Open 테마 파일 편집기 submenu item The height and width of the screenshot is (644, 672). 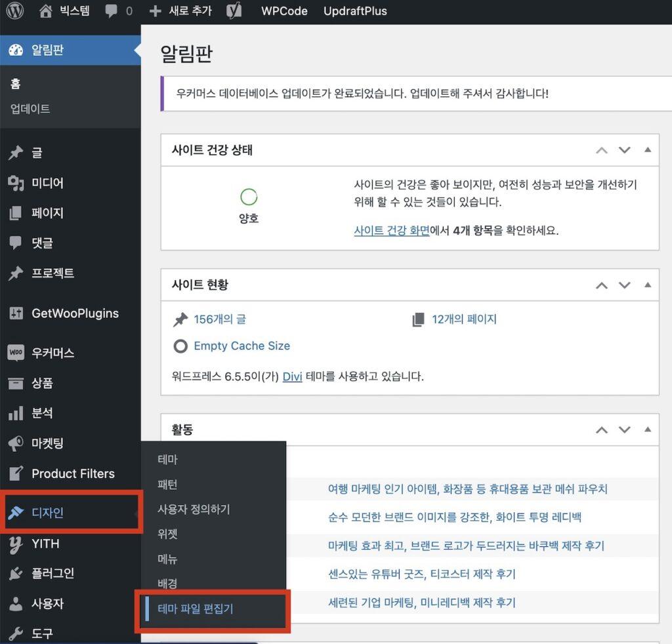pyautogui.click(x=196, y=609)
